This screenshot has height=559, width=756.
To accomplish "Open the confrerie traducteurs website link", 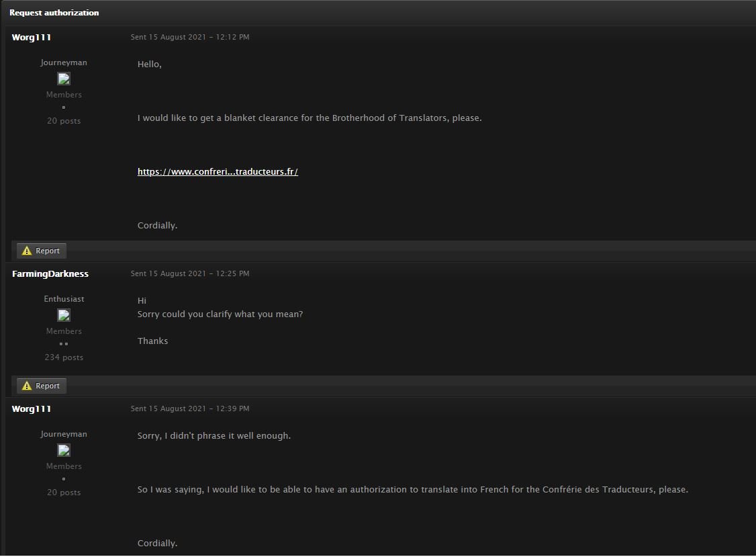I will 218,172.
